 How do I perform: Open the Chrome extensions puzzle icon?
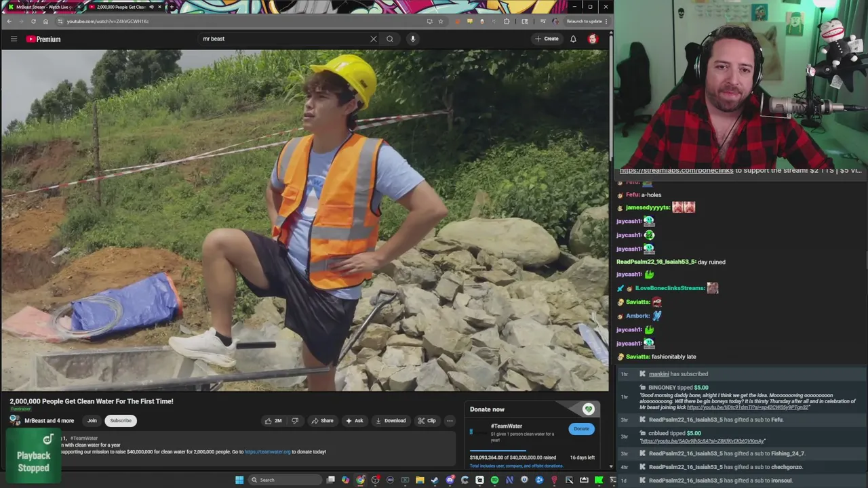pos(507,21)
